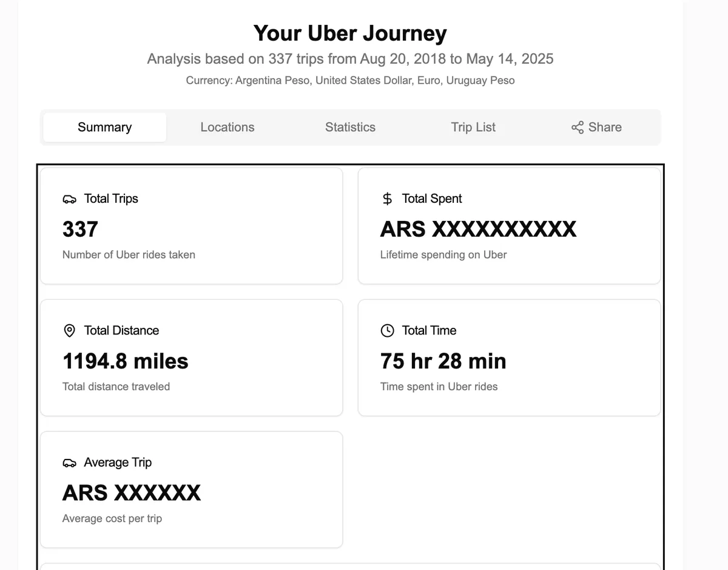Click the location pin icon beside Total Distance
The height and width of the screenshot is (570, 728).
[69, 330]
